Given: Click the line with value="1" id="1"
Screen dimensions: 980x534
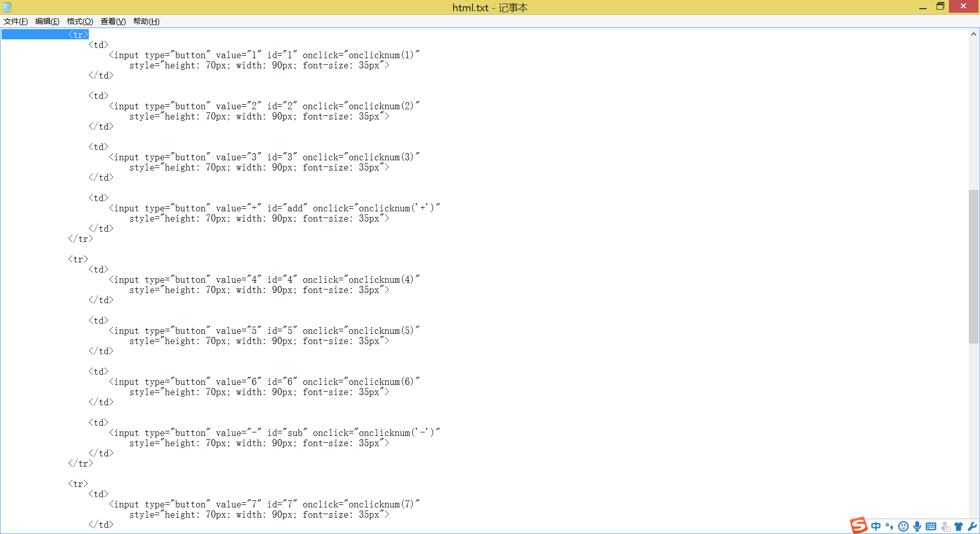Looking at the screenshot, I should [264, 55].
